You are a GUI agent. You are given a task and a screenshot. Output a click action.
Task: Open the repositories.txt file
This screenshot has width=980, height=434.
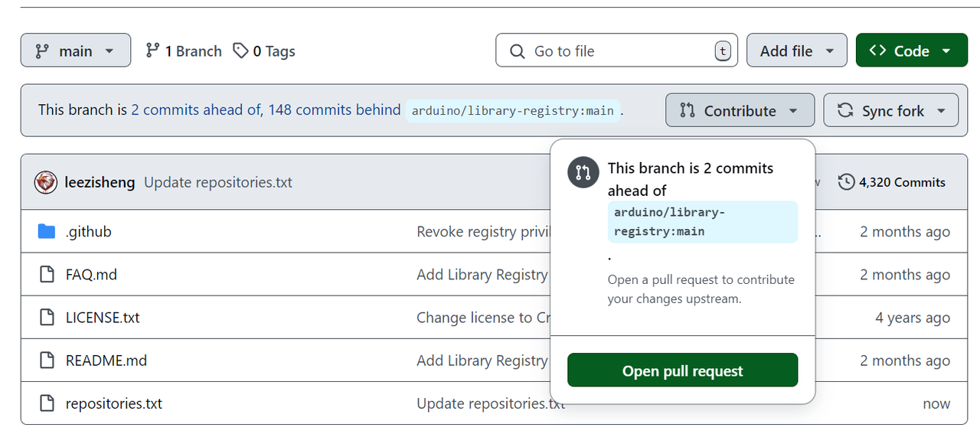[114, 403]
